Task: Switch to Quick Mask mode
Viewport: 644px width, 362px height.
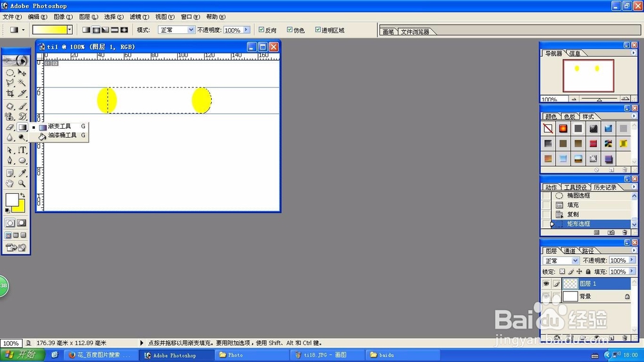Action: pyautogui.click(x=22, y=223)
